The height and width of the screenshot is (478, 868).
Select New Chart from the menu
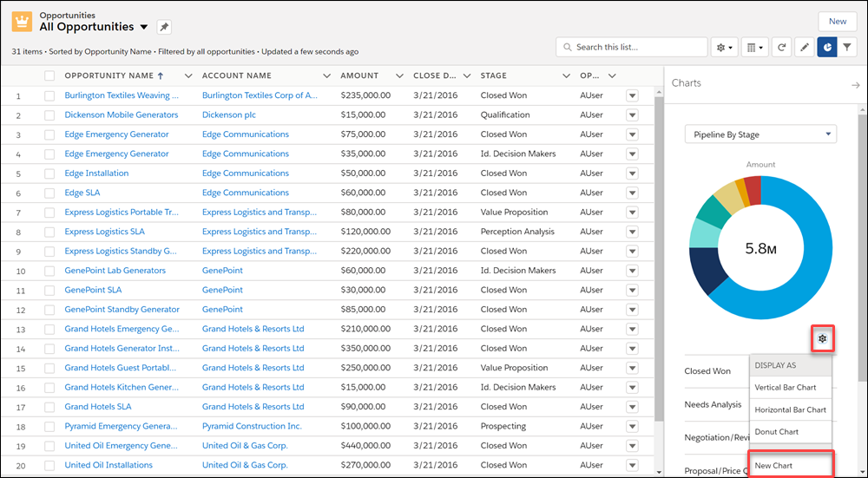pyautogui.click(x=791, y=465)
